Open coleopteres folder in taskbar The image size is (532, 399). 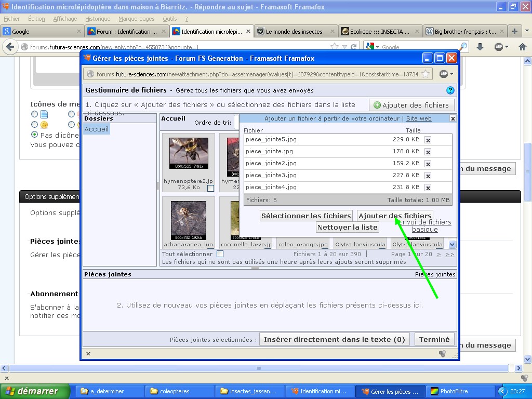point(180,391)
